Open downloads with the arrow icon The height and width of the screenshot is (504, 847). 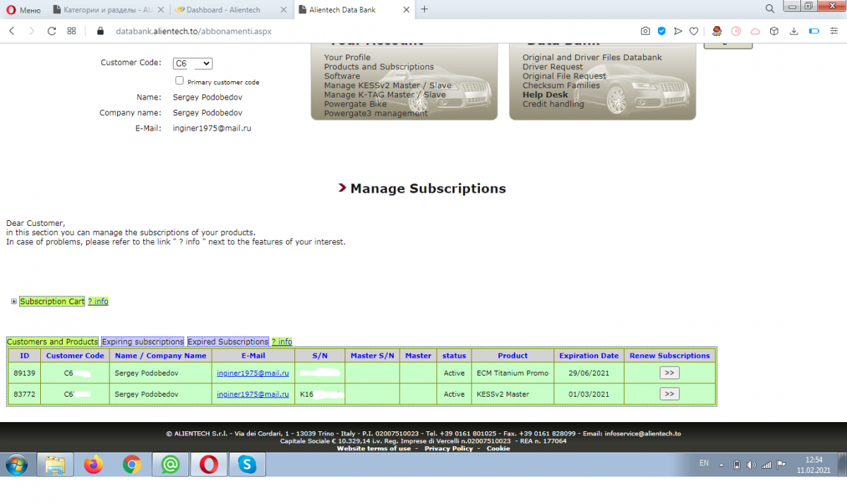[794, 31]
